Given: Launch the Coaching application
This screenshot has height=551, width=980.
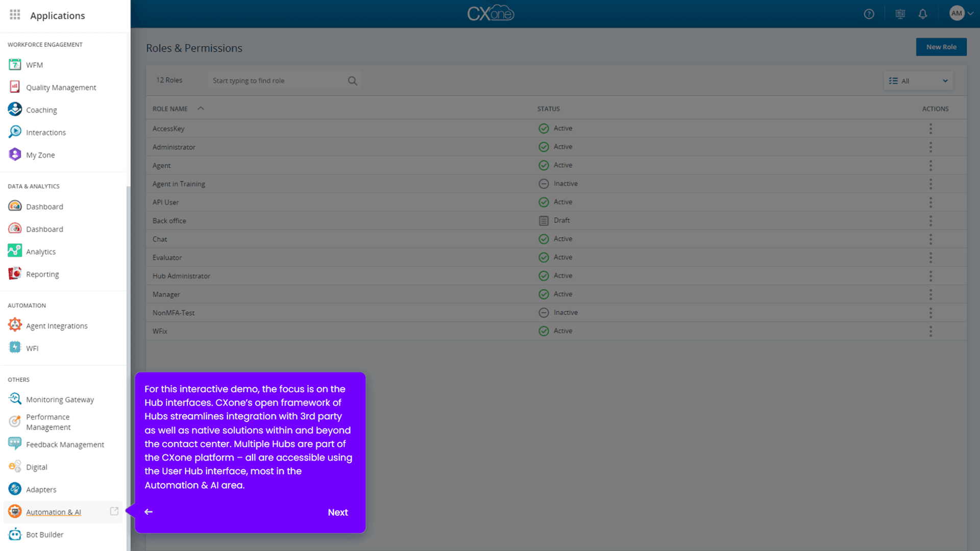Looking at the screenshot, I should click(41, 110).
